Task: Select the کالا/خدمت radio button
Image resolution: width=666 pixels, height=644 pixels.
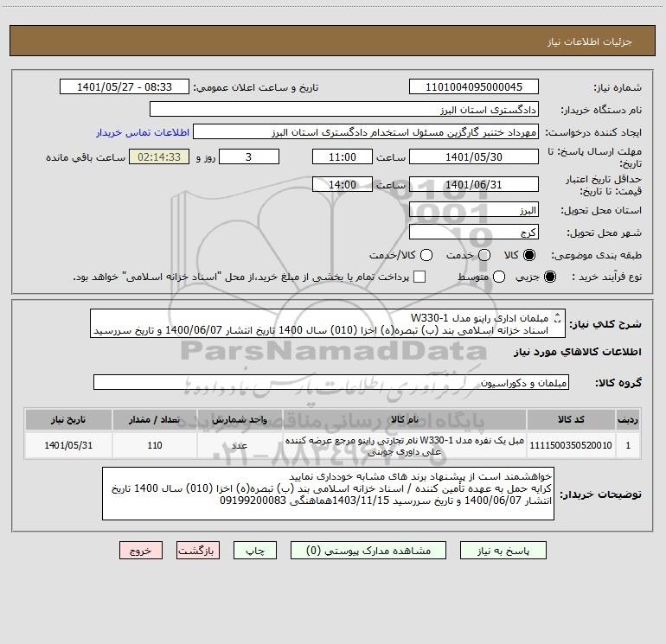Action: (x=426, y=255)
